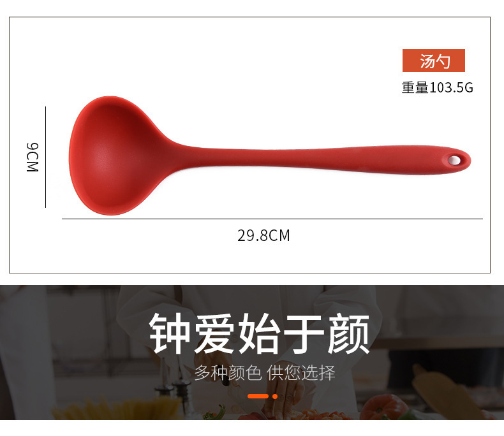Click the vertical width measurement line
The height and width of the screenshot is (436, 504).
(46, 157)
